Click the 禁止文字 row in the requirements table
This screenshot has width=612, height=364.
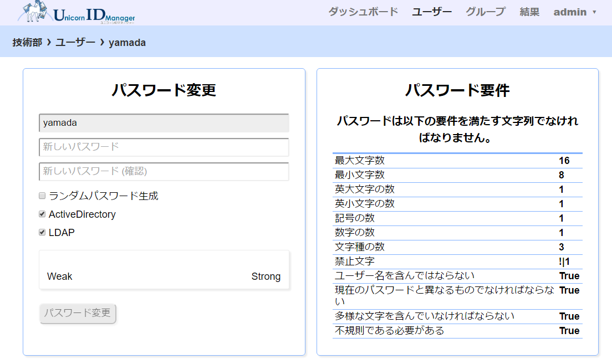coord(457,262)
